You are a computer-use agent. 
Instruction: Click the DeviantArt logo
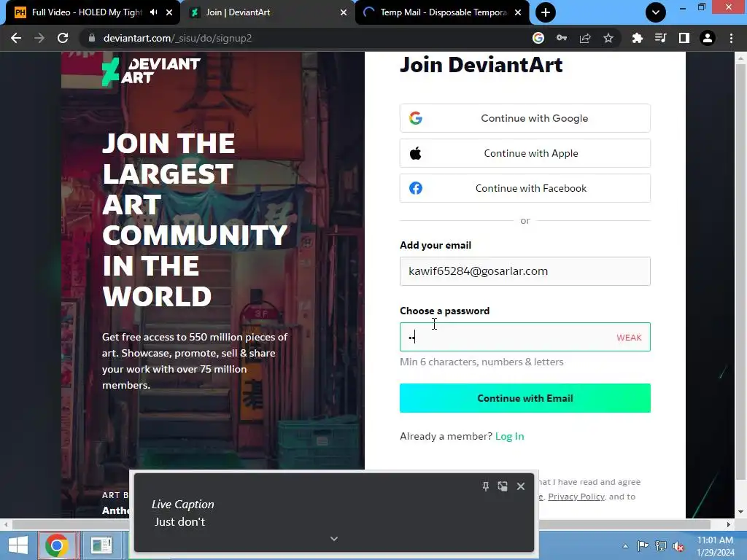coord(151,71)
